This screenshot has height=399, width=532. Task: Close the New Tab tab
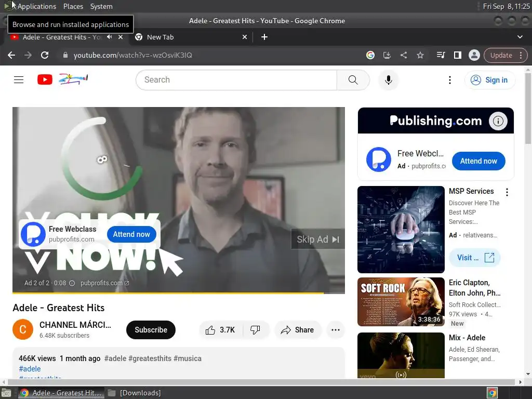point(245,37)
